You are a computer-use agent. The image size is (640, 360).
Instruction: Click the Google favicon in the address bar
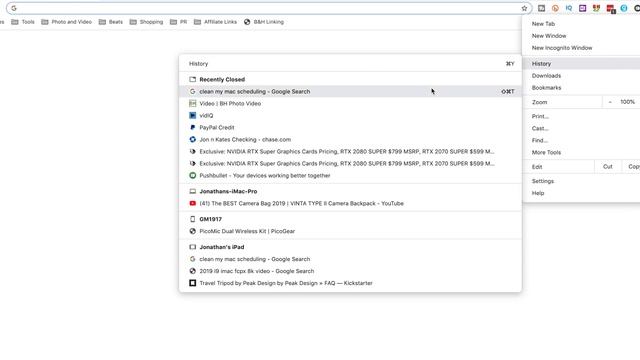click(x=14, y=8)
